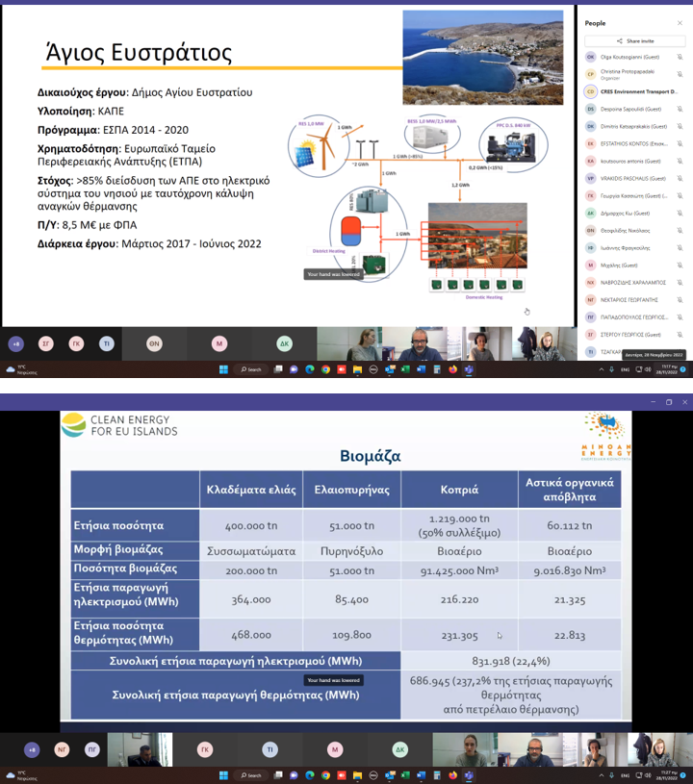Close the People panel
The width and height of the screenshot is (693, 784).
(x=680, y=23)
